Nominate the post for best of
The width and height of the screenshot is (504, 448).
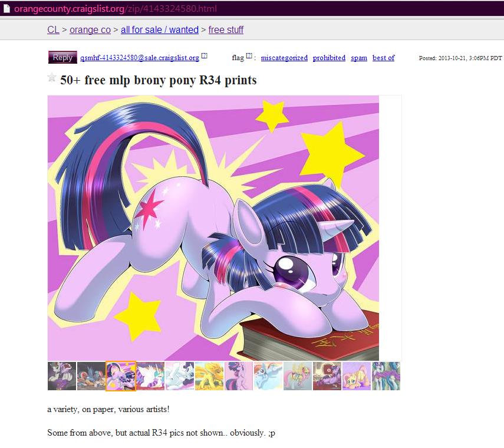point(384,58)
